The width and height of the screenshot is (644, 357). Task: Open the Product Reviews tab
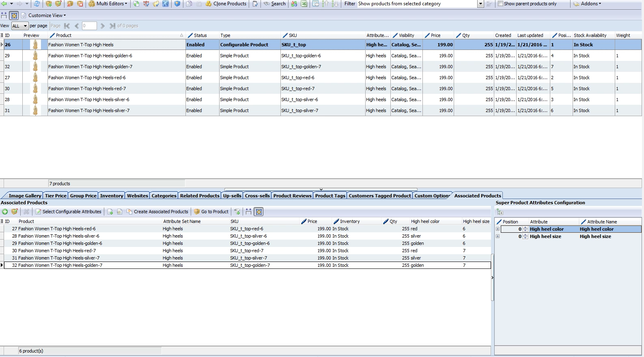click(292, 196)
